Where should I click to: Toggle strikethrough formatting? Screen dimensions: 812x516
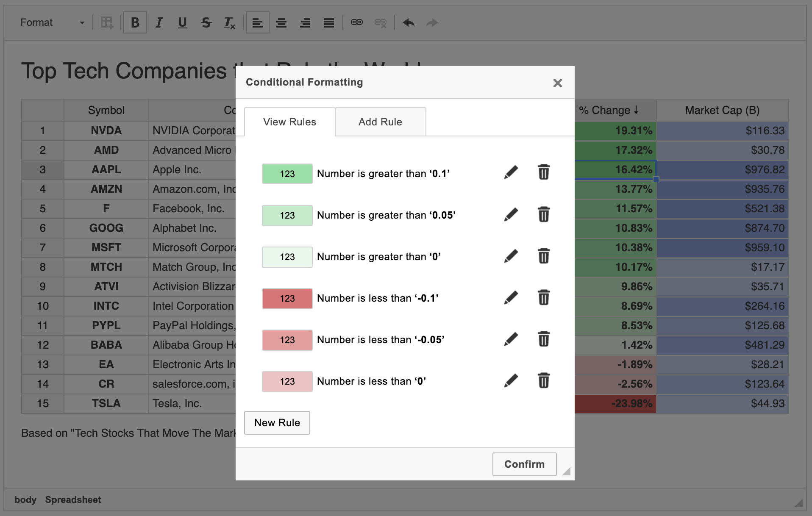point(206,22)
